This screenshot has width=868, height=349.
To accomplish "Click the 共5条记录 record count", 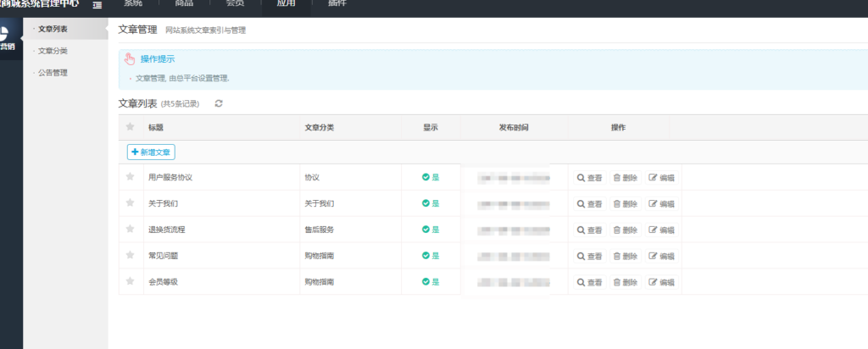I will click(x=180, y=104).
